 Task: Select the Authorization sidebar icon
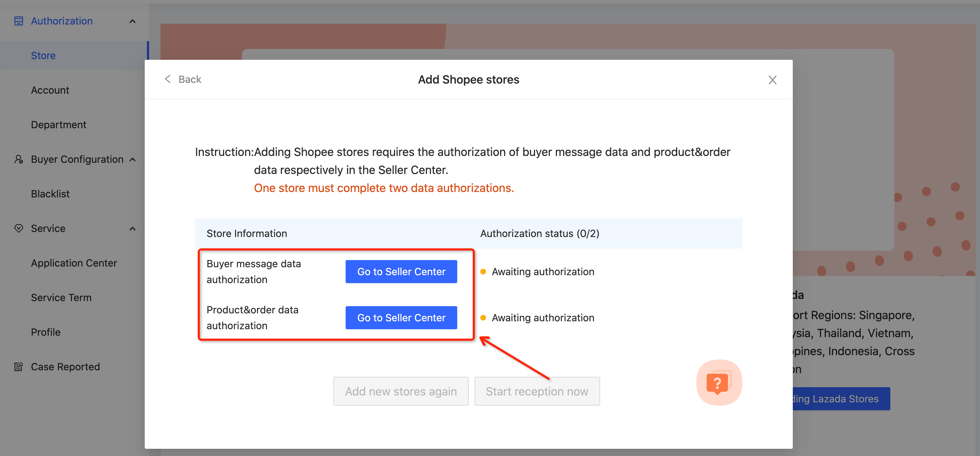19,21
